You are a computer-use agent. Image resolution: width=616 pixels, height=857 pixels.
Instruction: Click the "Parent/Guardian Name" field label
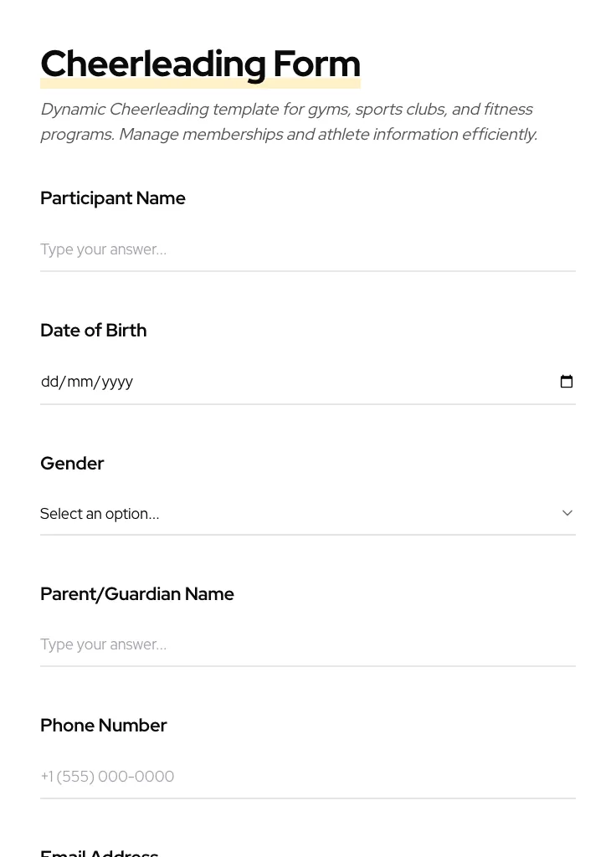137,594
